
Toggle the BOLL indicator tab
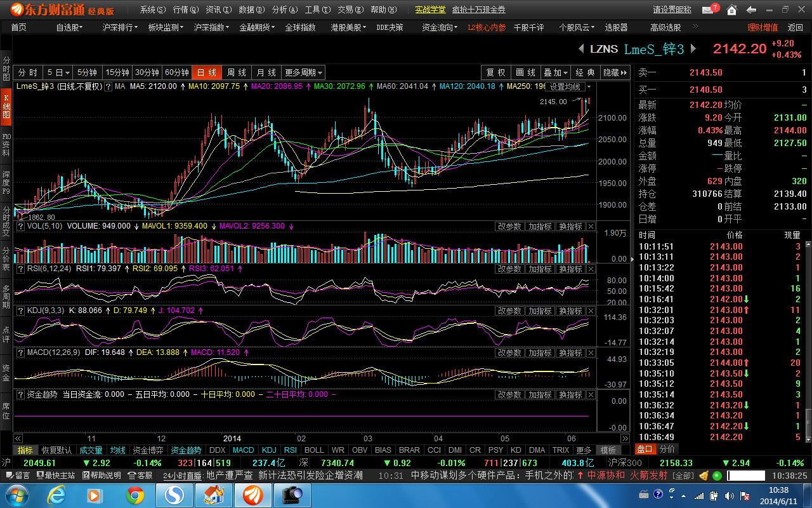314,450
